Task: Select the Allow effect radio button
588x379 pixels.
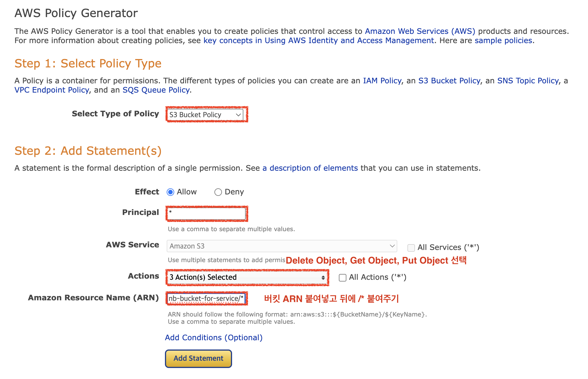Action: click(x=170, y=192)
